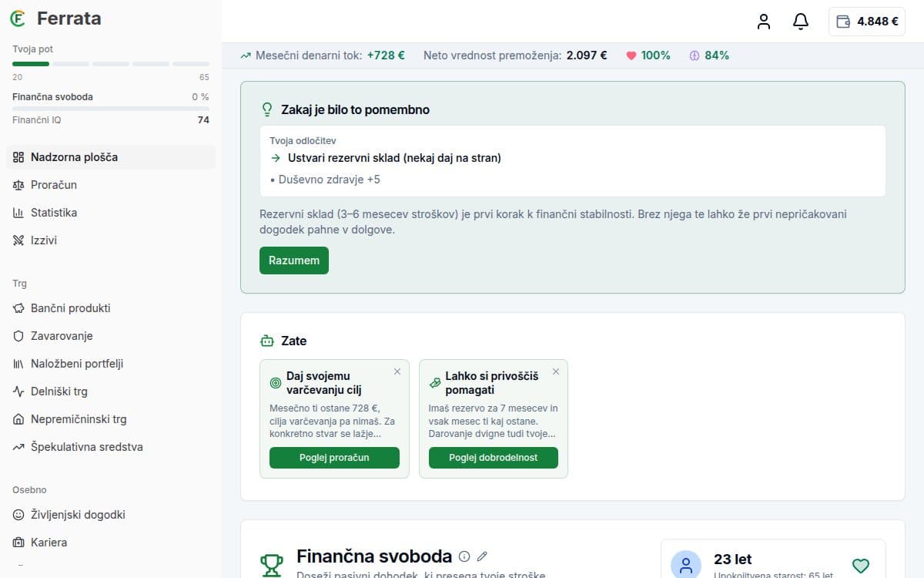The height and width of the screenshot is (578, 924).
Task: Click the lightbulb icon in Zakaj je bilo to pomembno
Action: [267, 109]
